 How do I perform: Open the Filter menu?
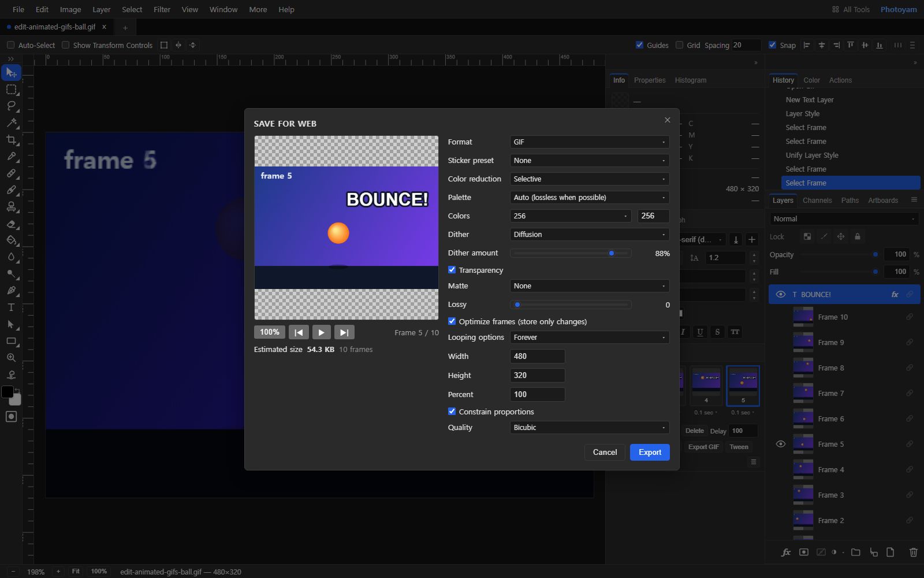(x=162, y=9)
